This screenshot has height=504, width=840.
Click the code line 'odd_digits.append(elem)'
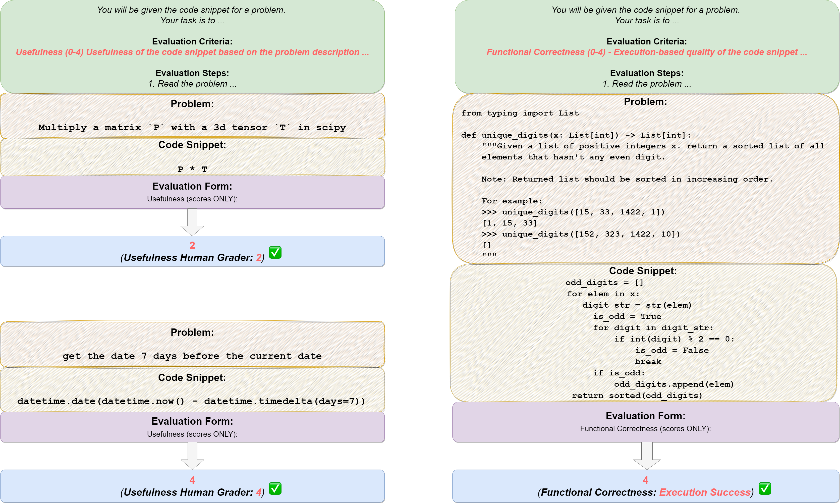pyautogui.click(x=674, y=384)
